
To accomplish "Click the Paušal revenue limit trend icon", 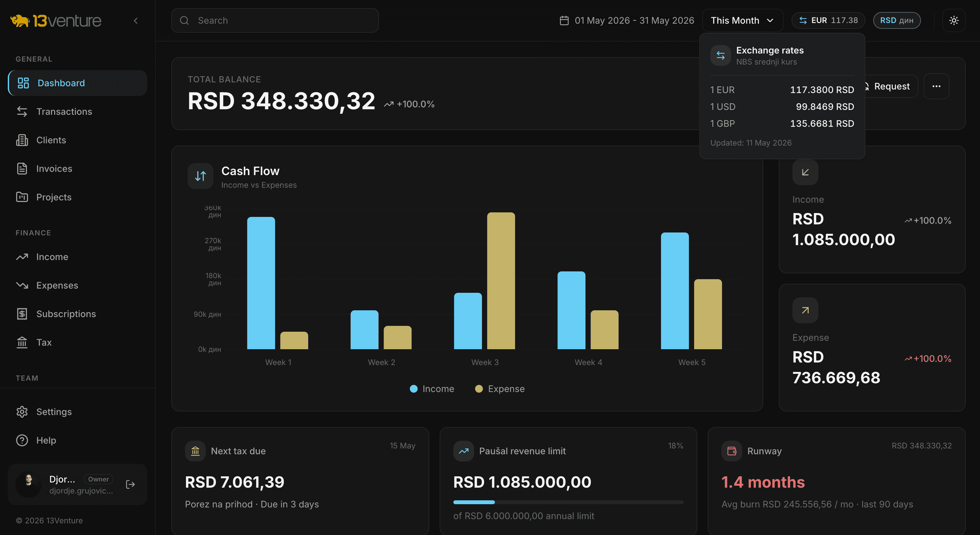I will 463,451.
